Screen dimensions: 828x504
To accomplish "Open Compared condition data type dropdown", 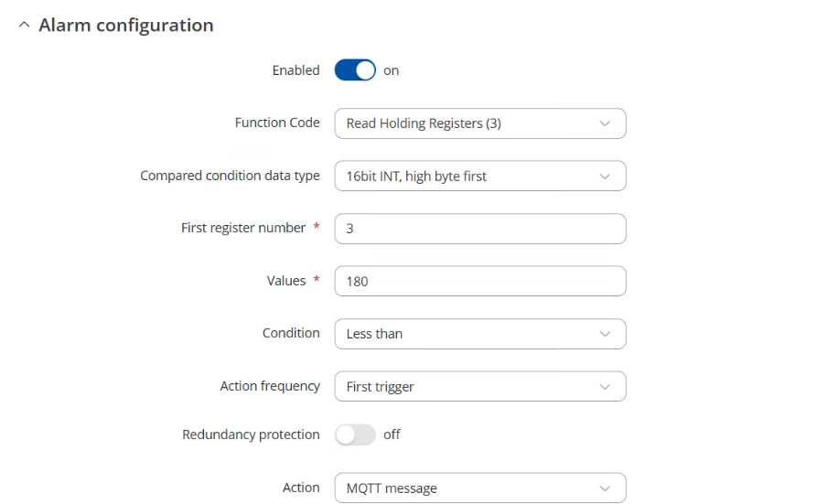I will coord(480,177).
